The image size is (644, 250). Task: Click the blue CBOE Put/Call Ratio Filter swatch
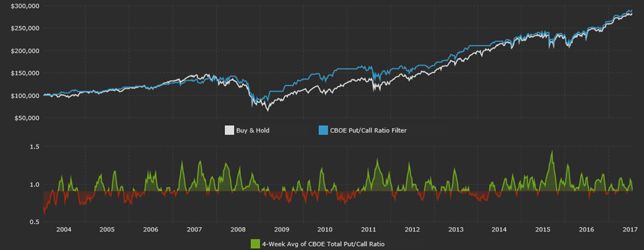[323, 131]
